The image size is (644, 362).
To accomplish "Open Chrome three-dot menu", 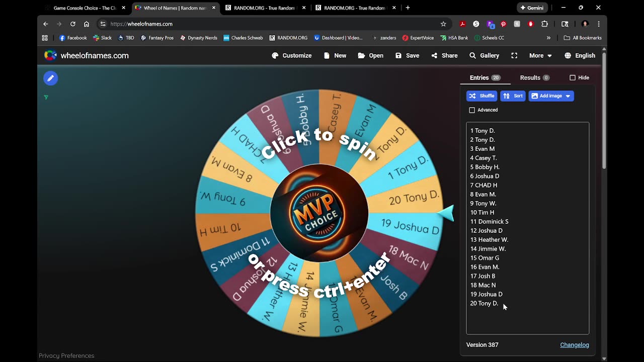I will click(599, 24).
